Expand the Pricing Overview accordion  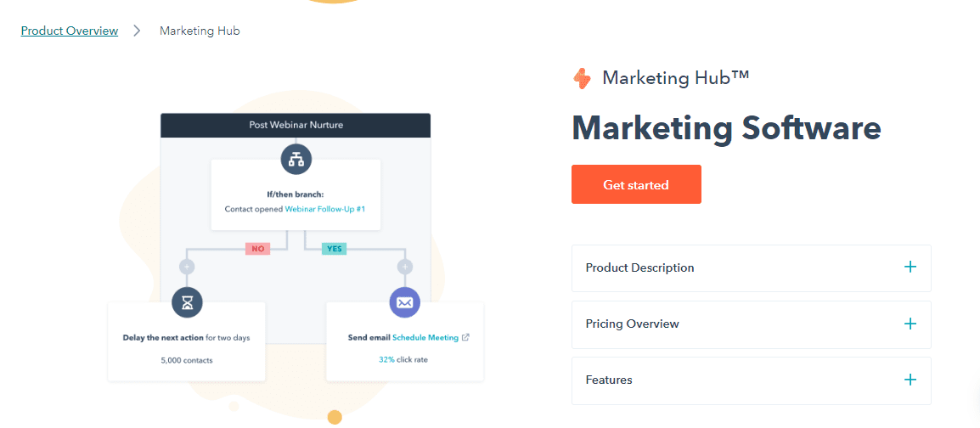tap(752, 324)
